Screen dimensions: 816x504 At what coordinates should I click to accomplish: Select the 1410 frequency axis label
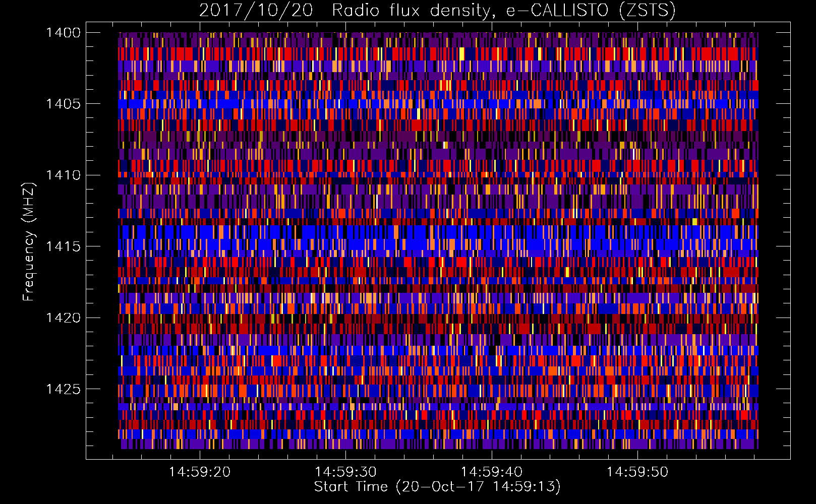coord(63,175)
